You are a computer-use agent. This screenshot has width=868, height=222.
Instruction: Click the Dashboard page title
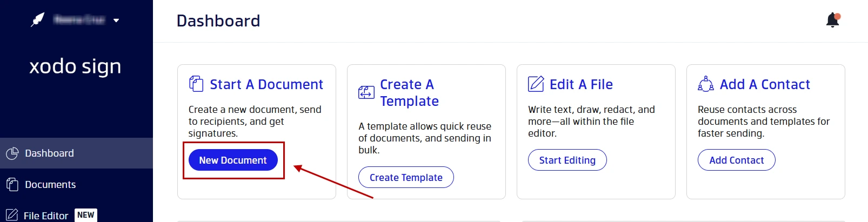pyautogui.click(x=218, y=21)
